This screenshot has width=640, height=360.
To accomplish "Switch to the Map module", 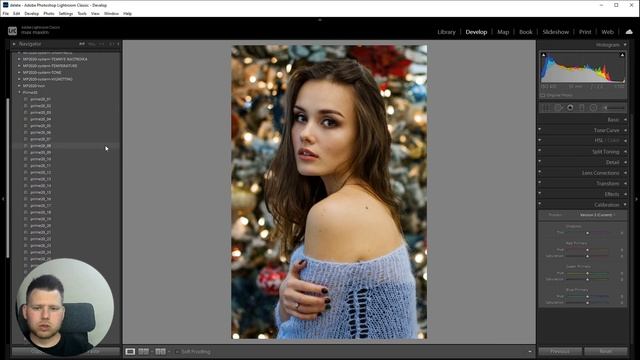I will click(x=503, y=32).
